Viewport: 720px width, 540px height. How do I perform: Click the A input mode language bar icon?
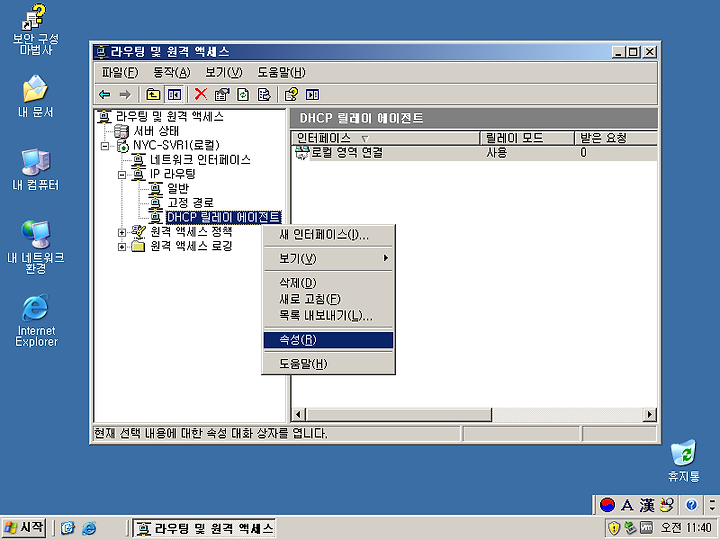pyautogui.click(x=627, y=506)
